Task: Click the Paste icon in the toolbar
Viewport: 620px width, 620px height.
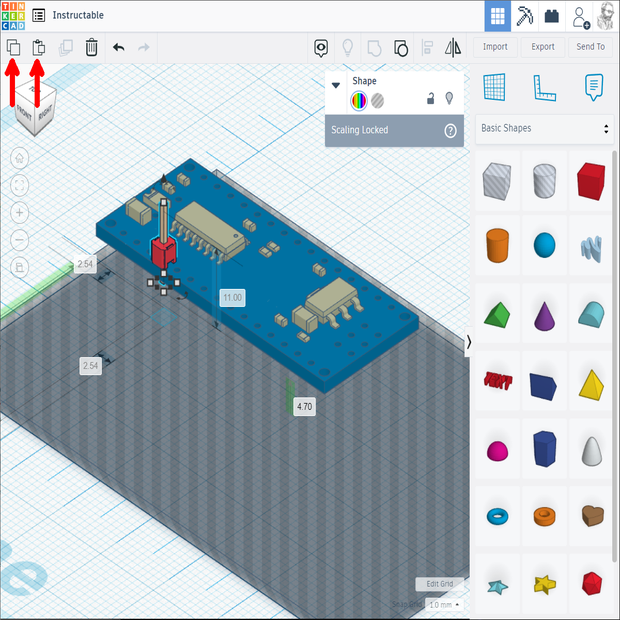Action: 38,47
